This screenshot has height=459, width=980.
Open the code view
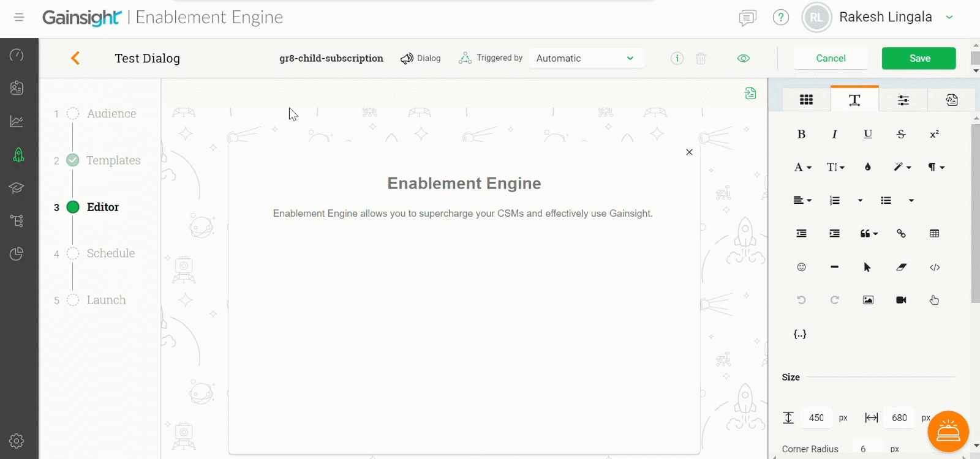point(935,267)
